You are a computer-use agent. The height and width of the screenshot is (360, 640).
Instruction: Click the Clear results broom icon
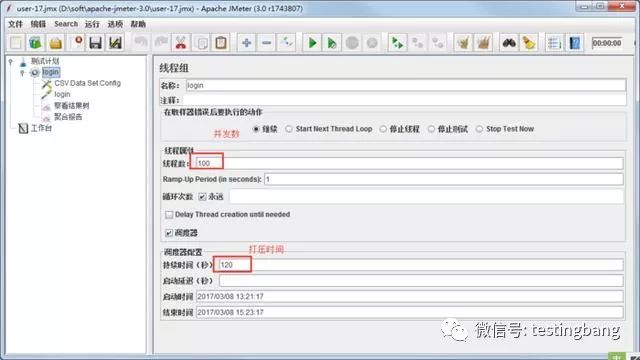click(463, 43)
